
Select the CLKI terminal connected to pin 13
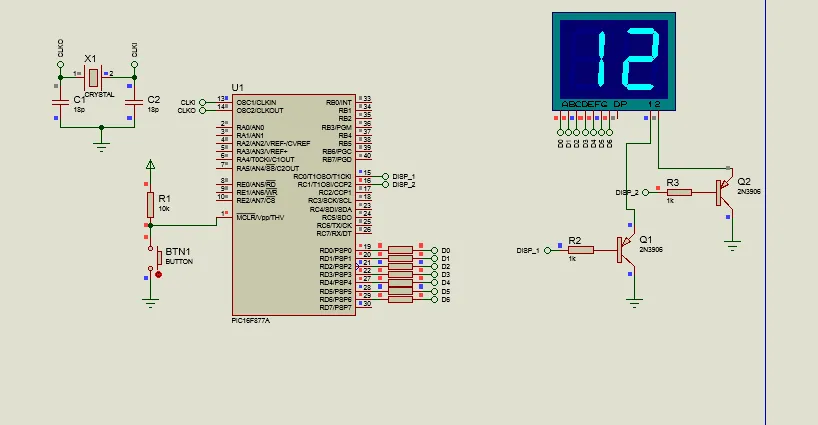pos(202,102)
